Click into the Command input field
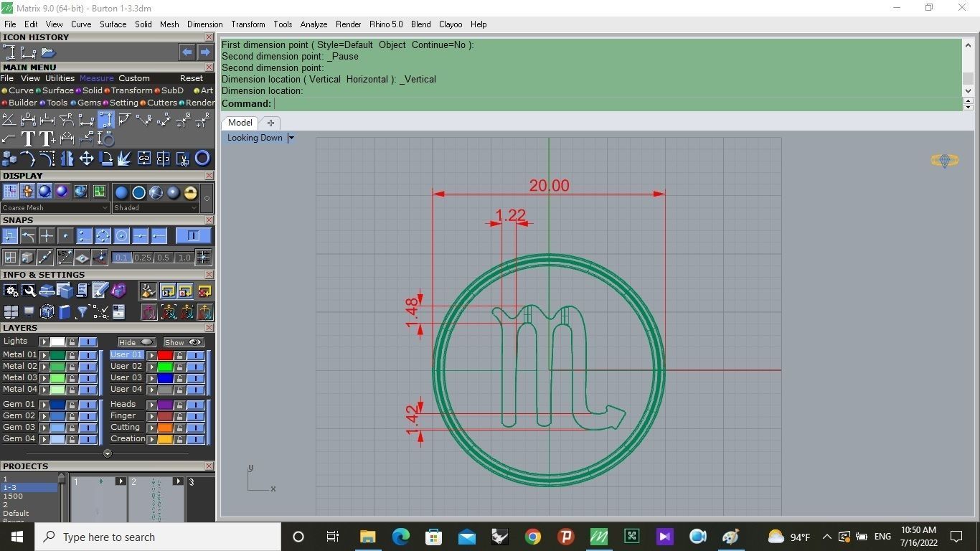Screen dimensions: 980x551 pyautogui.click(x=617, y=103)
